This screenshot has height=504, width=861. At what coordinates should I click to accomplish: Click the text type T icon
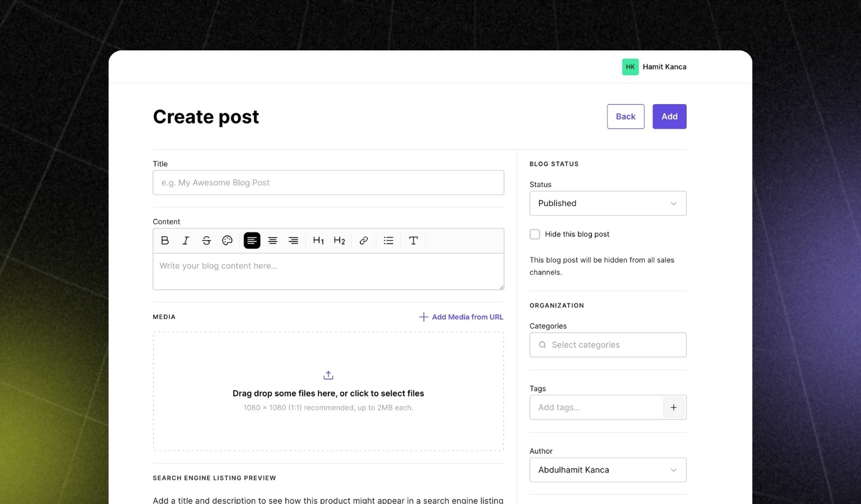pos(414,241)
